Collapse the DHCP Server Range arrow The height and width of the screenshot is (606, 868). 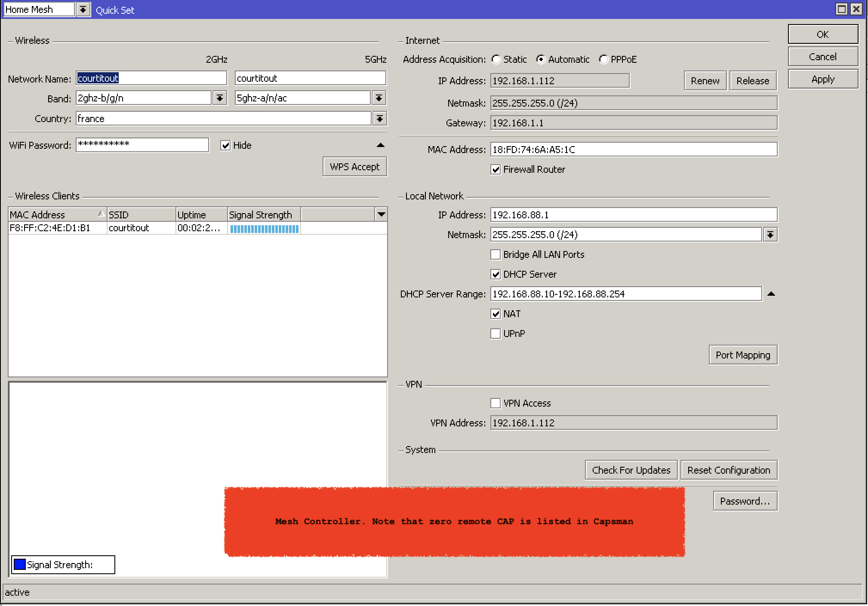point(771,294)
